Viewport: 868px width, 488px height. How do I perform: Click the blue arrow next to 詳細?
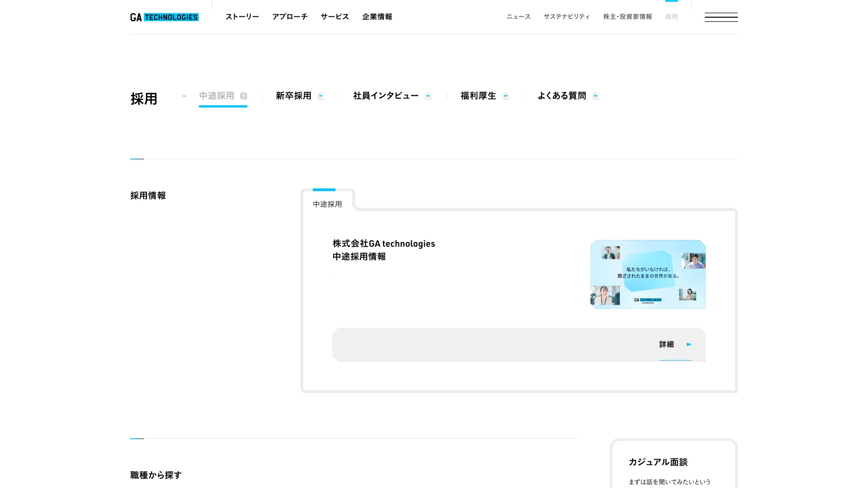(x=689, y=344)
